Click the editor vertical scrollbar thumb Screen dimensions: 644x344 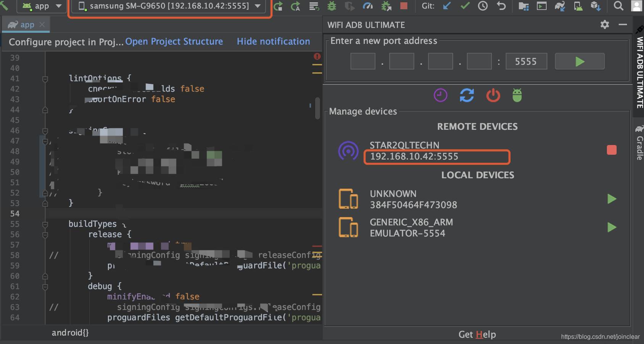coord(317,108)
